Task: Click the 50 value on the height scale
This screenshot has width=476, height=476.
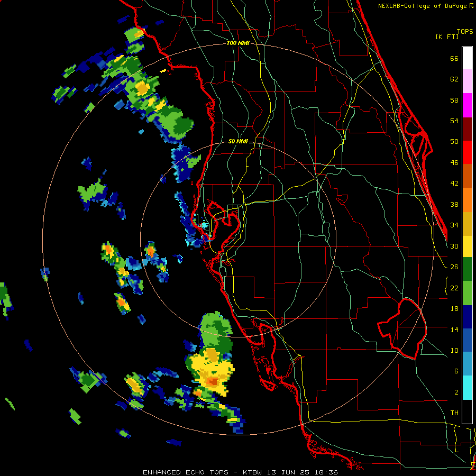Action: [x=454, y=141]
